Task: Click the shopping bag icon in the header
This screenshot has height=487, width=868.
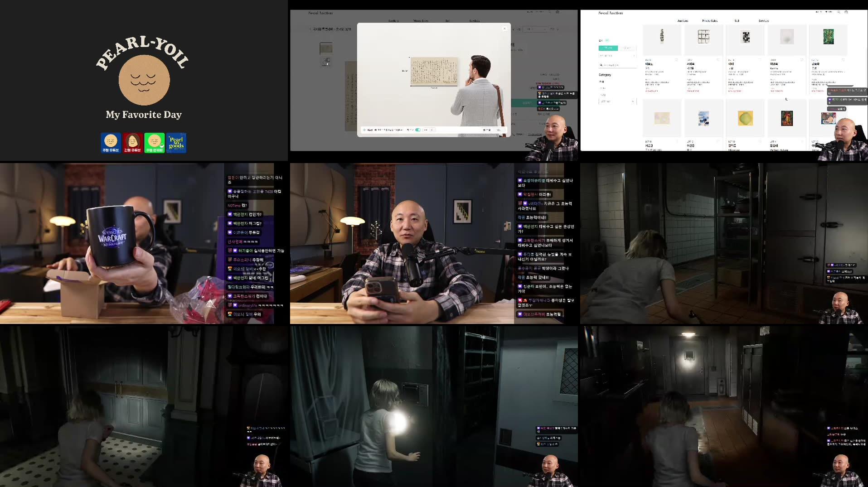Action: point(846,12)
